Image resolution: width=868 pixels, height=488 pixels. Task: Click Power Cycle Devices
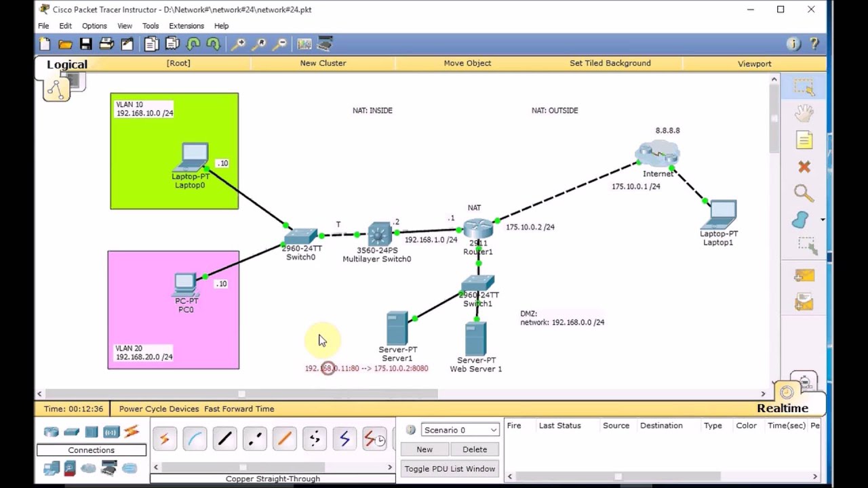[x=159, y=409]
